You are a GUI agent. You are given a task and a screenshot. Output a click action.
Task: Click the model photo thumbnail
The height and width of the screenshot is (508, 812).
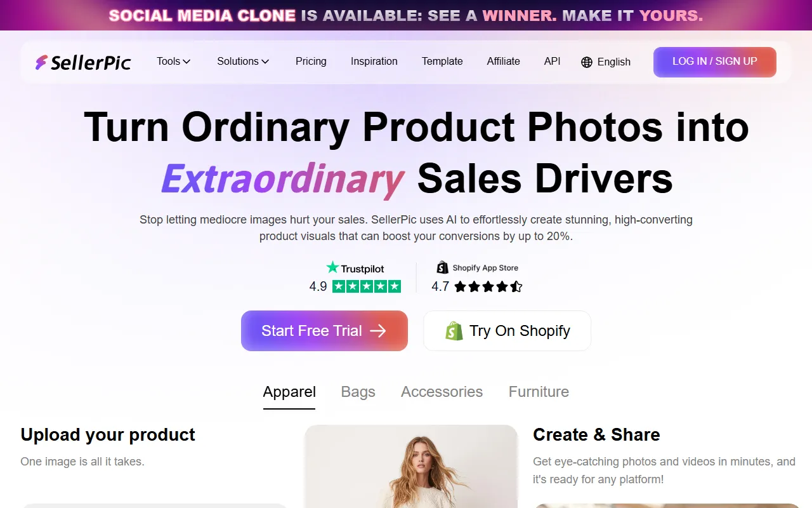pos(411,467)
